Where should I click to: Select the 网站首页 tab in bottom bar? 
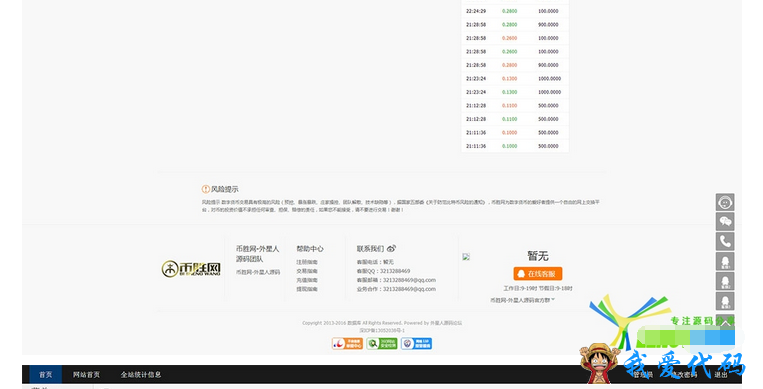pos(86,374)
